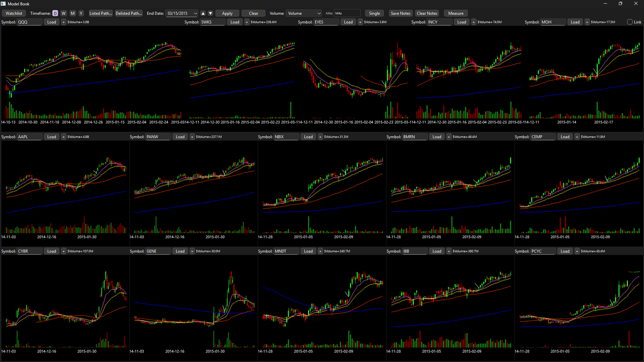Open the End Date dropdown
Screen dimensions: 644x362
(x=194, y=13)
